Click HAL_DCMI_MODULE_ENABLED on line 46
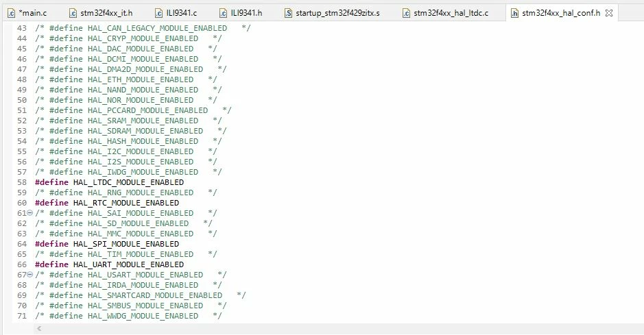 pyautogui.click(x=143, y=59)
